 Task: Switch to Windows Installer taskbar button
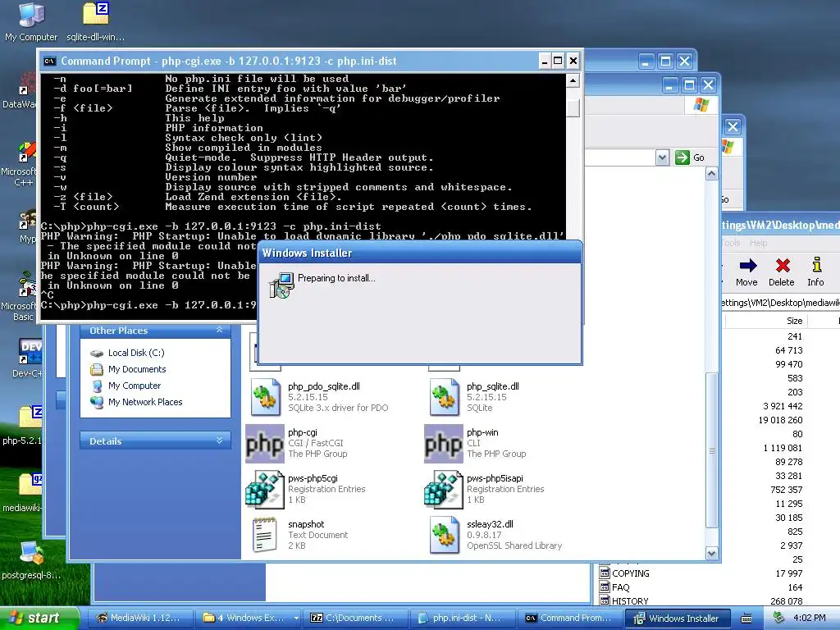click(x=678, y=619)
